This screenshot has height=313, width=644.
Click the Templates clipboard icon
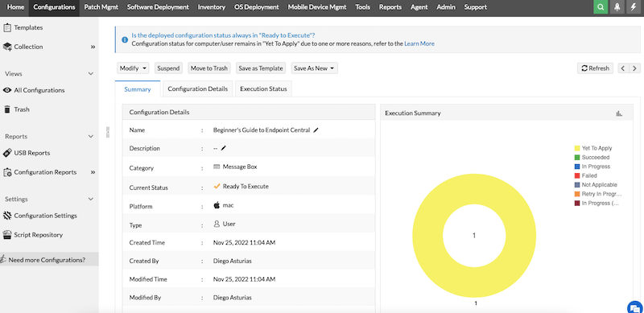pyautogui.click(x=7, y=27)
